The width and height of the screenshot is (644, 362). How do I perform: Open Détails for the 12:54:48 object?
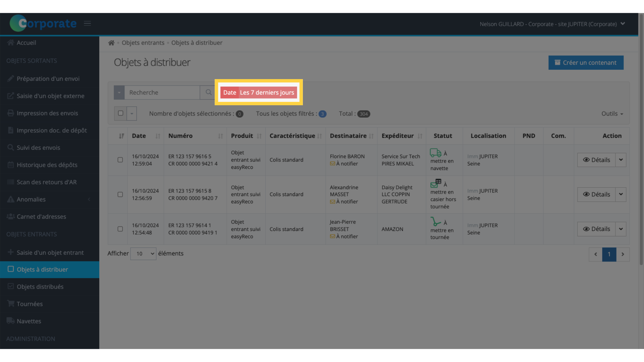click(x=596, y=229)
